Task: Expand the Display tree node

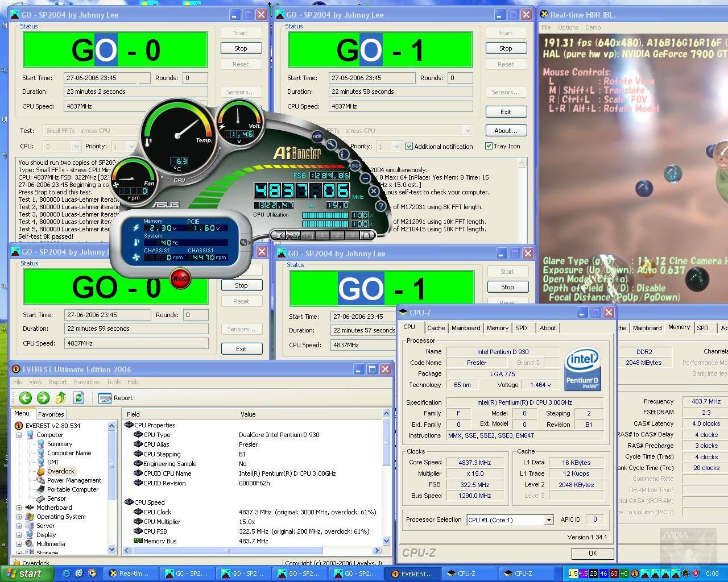Action: (19, 535)
